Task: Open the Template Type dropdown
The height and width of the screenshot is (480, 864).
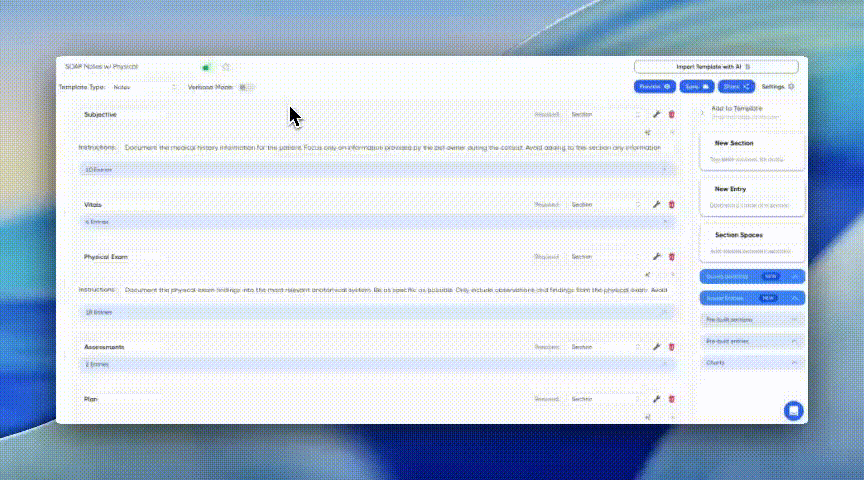Action: coord(144,87)
